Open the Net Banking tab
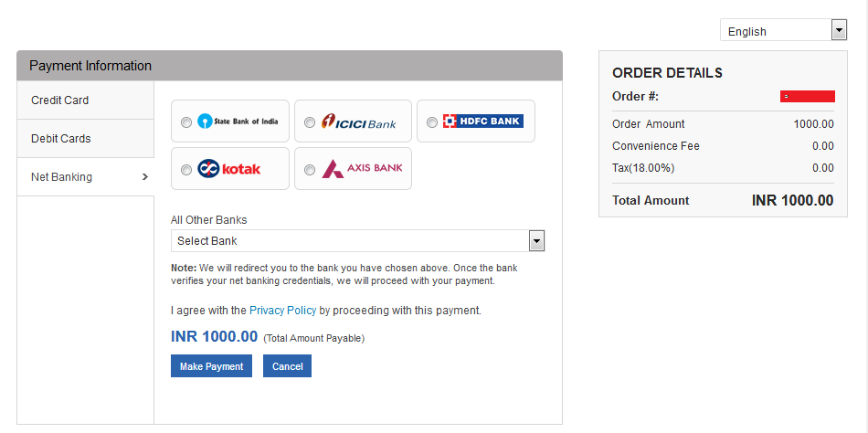 click(85, 176)
